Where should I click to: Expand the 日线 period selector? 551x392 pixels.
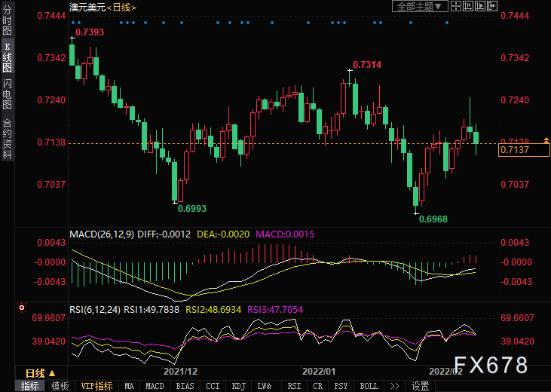[x=41, y=373]
